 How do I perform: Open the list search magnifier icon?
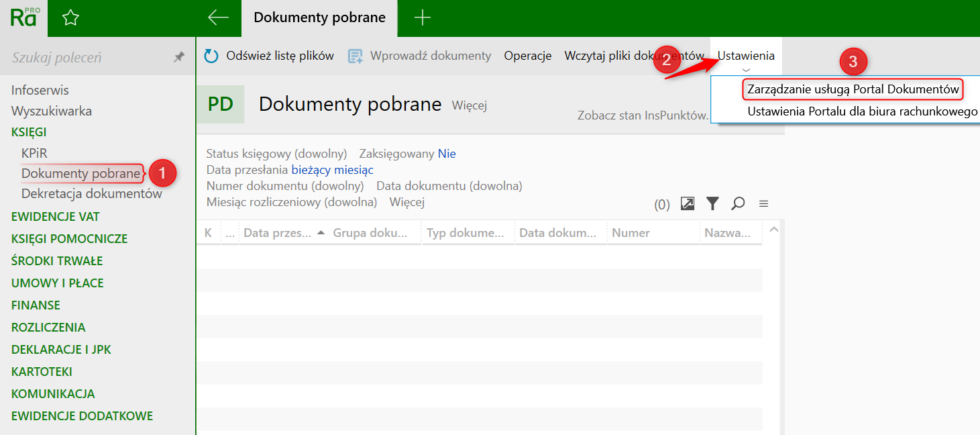(x=738, y=203)
